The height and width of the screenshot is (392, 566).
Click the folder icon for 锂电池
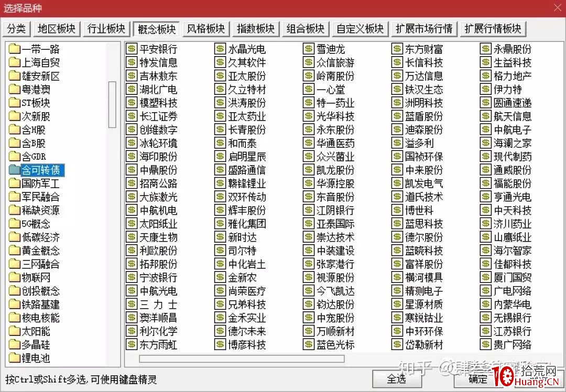tap(15, 358)
